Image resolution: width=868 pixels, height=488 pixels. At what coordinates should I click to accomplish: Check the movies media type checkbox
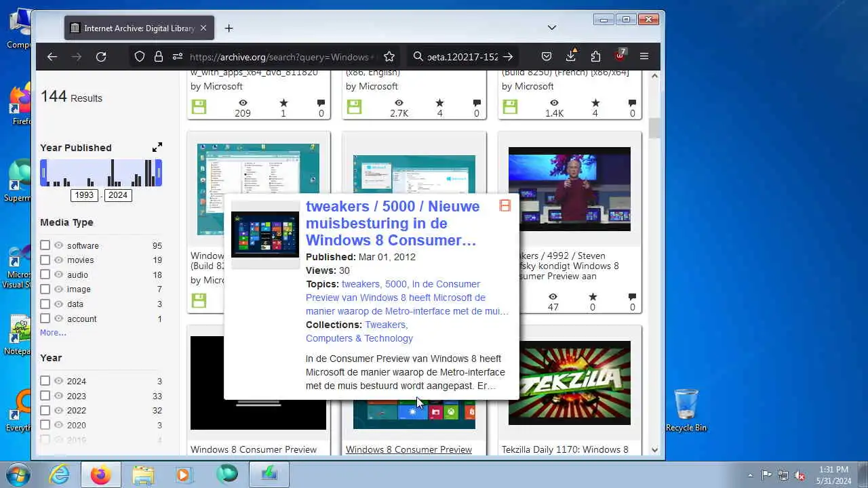(45, 260)
